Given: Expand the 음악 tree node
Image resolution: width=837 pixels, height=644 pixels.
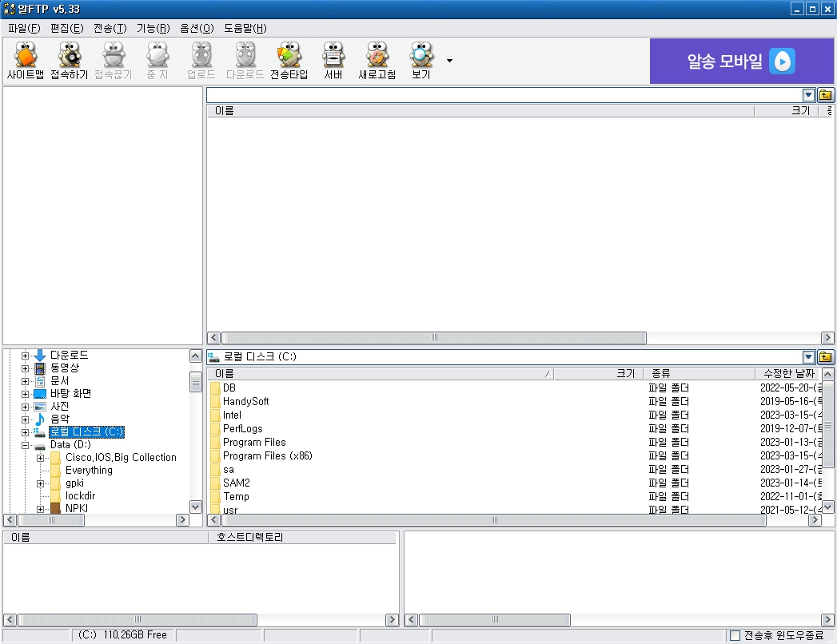Looking at the screenshot, I should [x=25, y=419].
